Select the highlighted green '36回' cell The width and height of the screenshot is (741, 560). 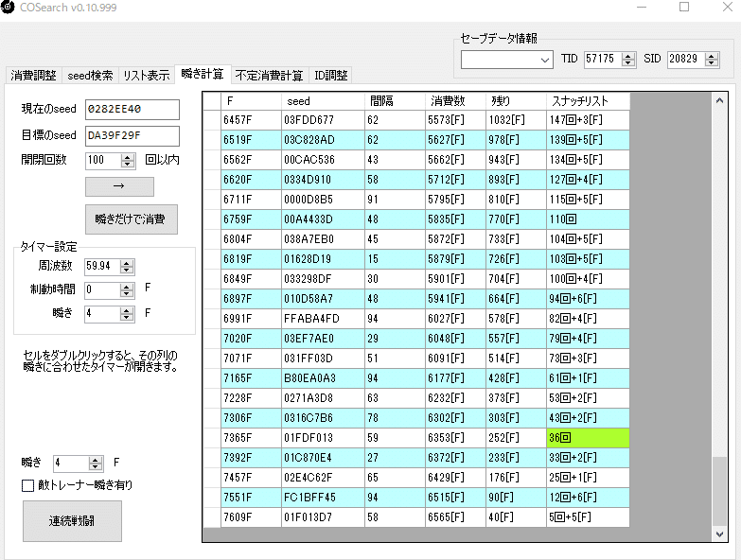pyautogui.click(x=588, y=438)
